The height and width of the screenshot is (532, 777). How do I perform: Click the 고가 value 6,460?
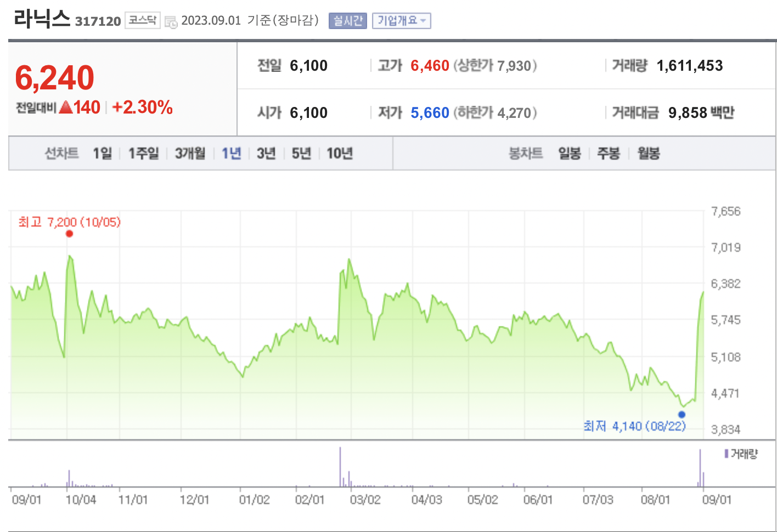[x=430, y=66]
